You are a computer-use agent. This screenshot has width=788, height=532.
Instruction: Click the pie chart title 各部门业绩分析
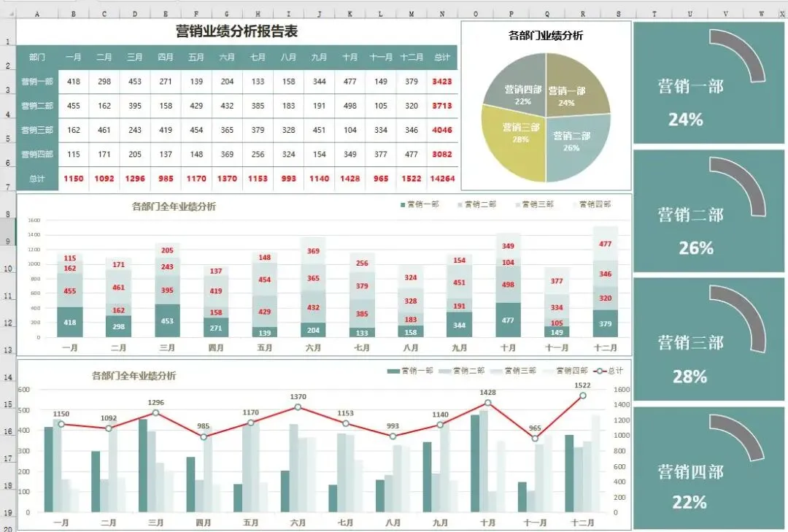(546, 34)
